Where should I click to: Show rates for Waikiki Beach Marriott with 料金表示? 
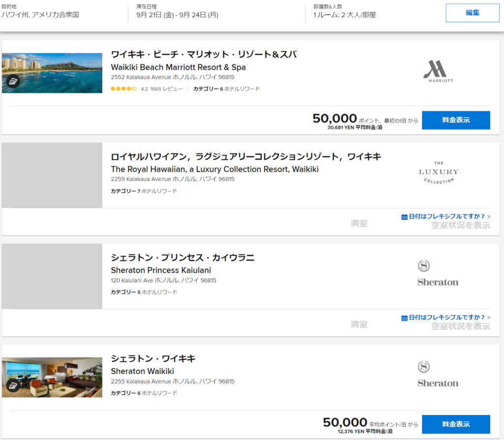[456, 120]
